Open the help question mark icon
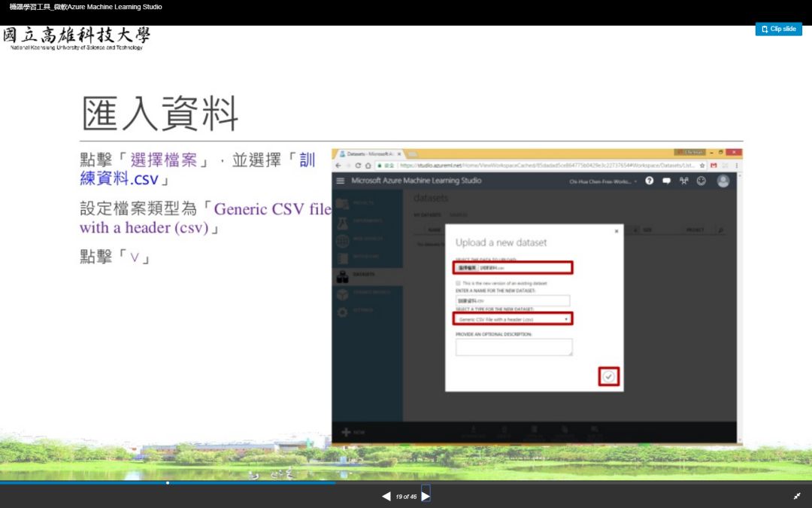This screenshot has height=508, width=812. (650, 181)
